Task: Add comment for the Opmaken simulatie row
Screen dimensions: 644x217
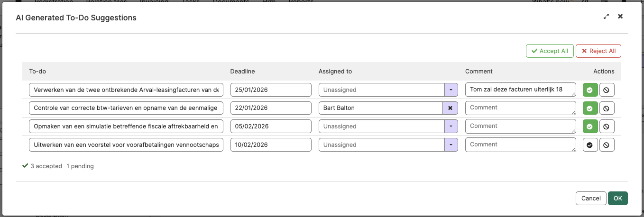Action: (521, 127)
